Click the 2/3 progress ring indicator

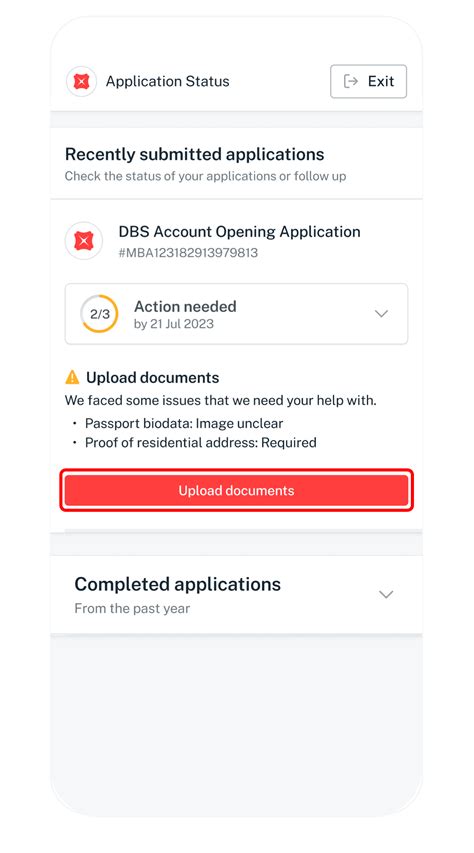(x=99, y=314)
